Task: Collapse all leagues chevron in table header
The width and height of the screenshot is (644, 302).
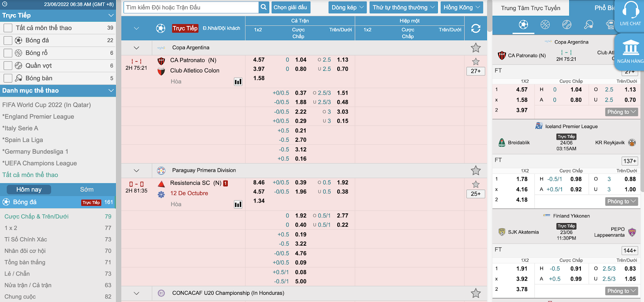Action: coord(136,29)
